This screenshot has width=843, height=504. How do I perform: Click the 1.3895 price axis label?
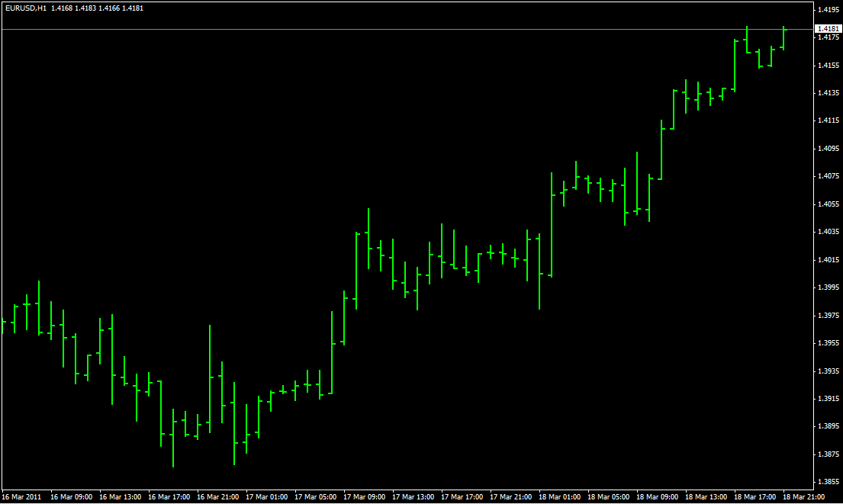(x=828, y=426)
